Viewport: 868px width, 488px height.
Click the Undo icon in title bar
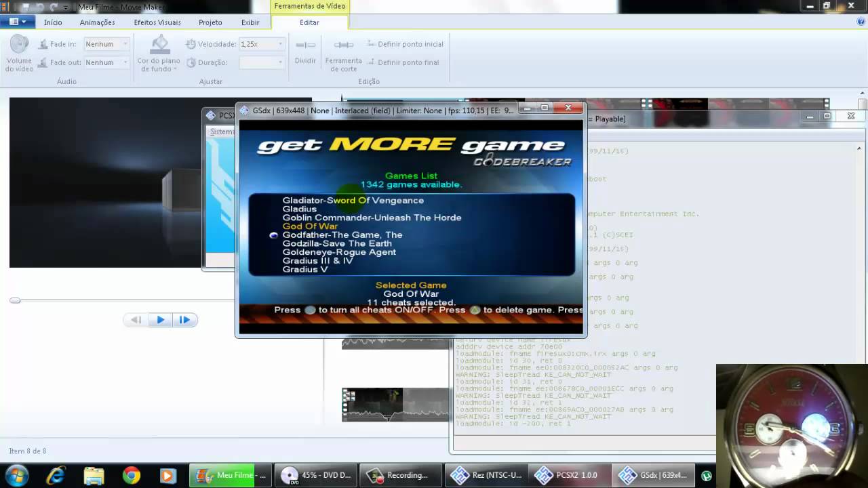coord(39,6)
